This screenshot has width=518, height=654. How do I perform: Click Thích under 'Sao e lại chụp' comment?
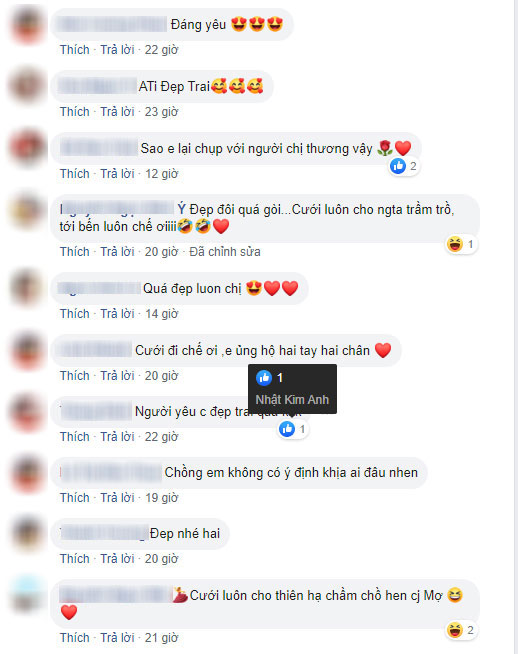click(x=75, y=174)
